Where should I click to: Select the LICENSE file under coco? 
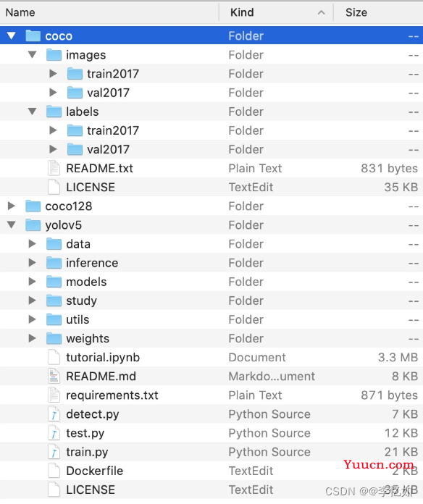tap(211, 187)
